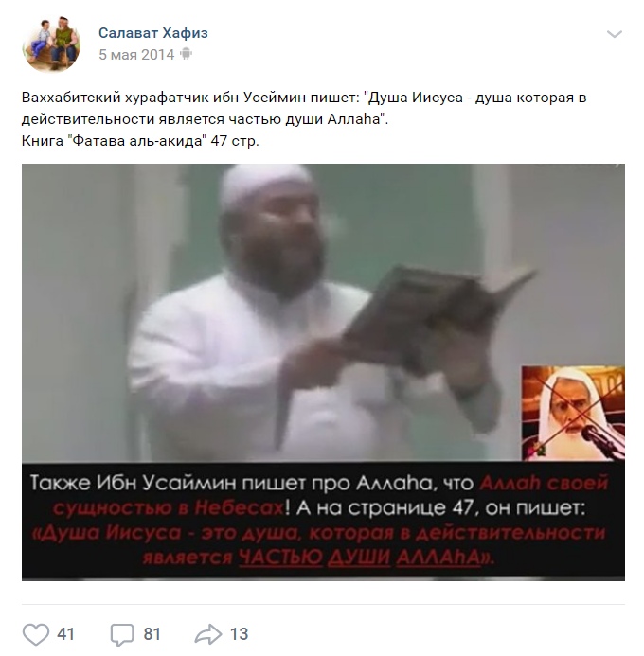Screen dimensions: 644x656
Task: Click the crossed-out inset picture in the video
Action: [x=573, y=413]
